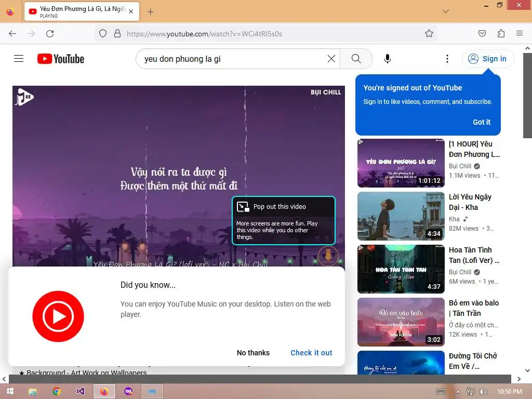Click the page vertical scrollbar thumb
This screenshot has width=532, height=399.
(527, 95)
